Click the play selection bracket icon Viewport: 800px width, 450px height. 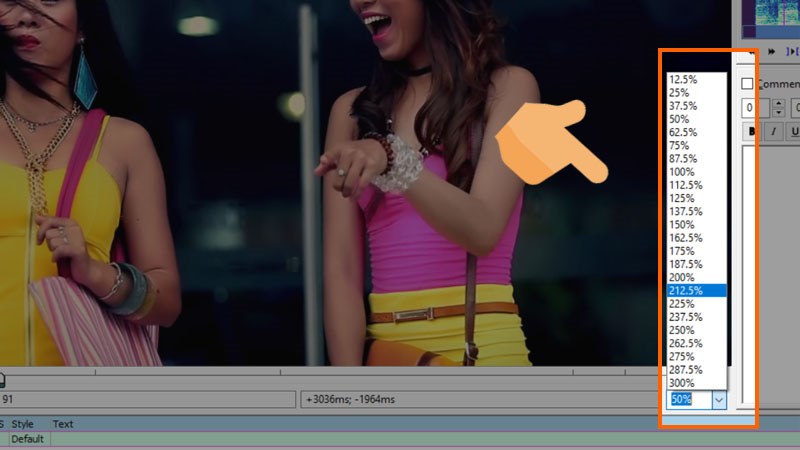coord(792,52)
